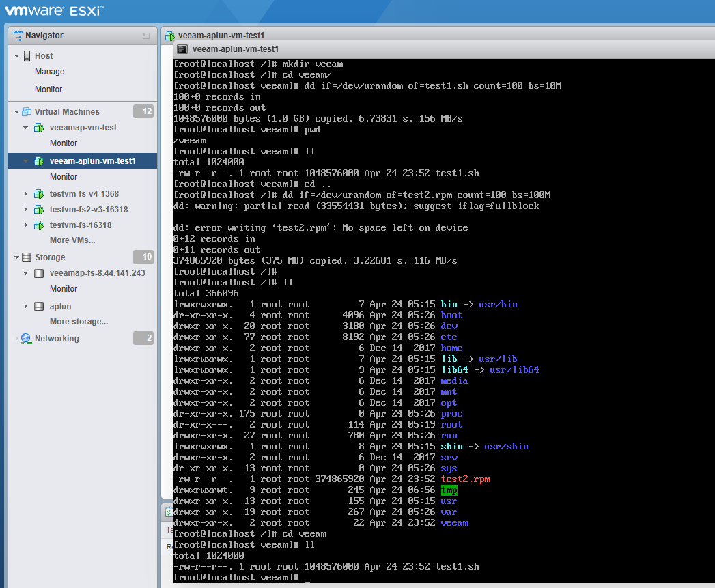Expand the aplun datastore node
This screenshot has height=588, width=715.
pos(25,307)
